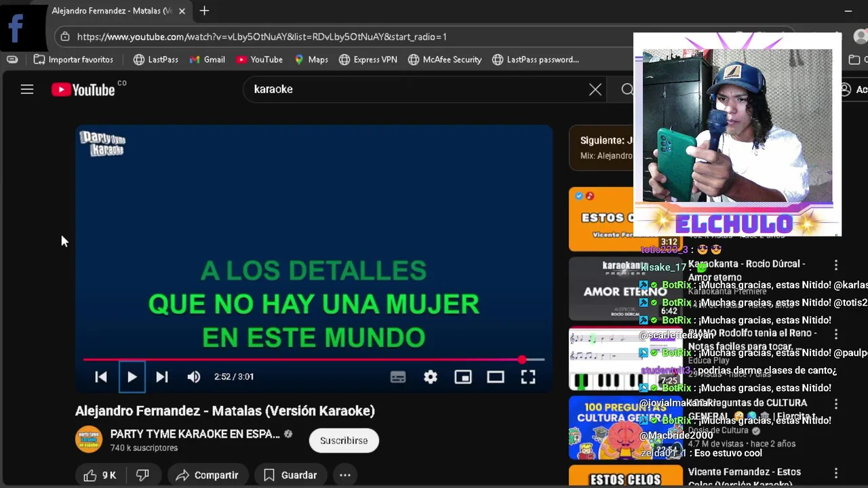Open Vicente Fernandez - Estos Celos video title
The height and width of the screenshot is (488, 868).
[745, 476]
